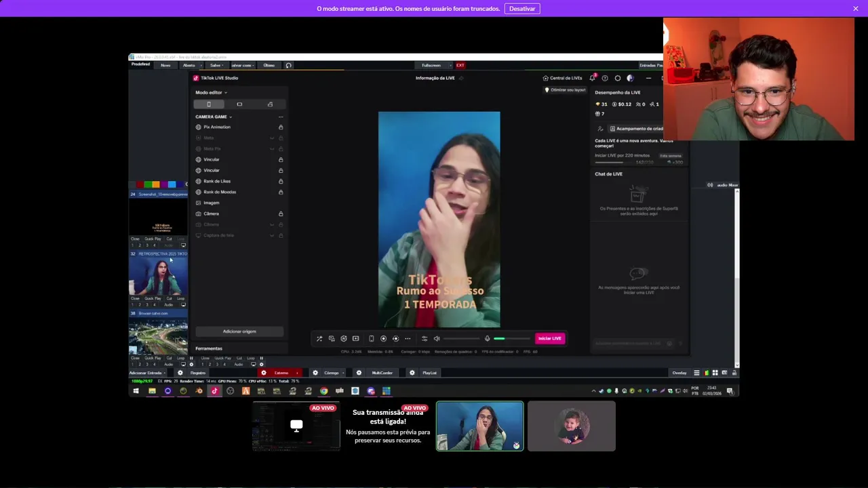Viewport: 868px width, 488px height.
Task: Mute the microphone icon
Action: tap(487, 339)
